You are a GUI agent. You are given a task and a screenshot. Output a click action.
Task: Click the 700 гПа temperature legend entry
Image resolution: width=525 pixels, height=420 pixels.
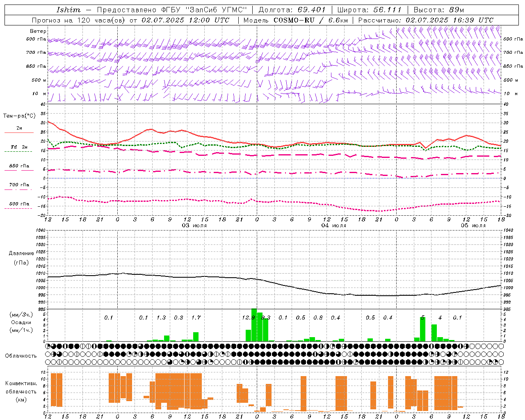coord(19,185)
